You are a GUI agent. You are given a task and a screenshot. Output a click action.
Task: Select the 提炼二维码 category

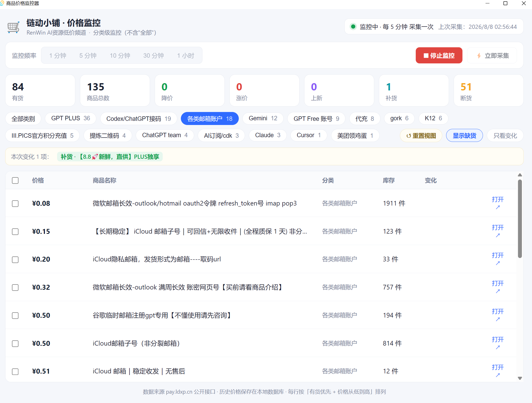(x=108, y=136)
